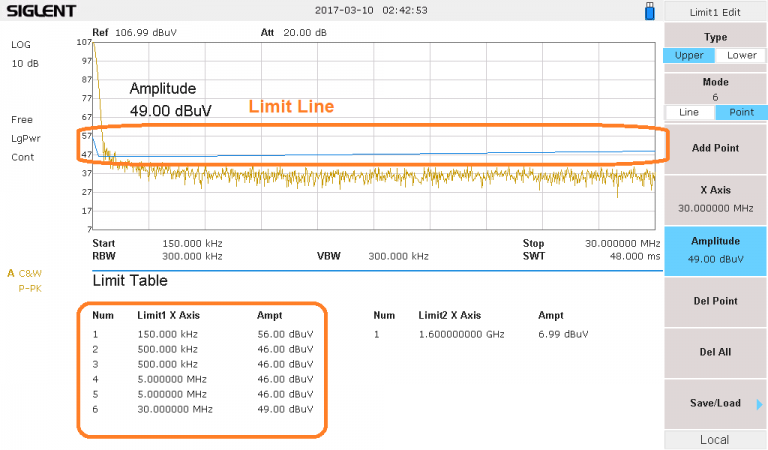
Task: Select limit table row 1 at 150.000 kHz
Action: point(200,334)
